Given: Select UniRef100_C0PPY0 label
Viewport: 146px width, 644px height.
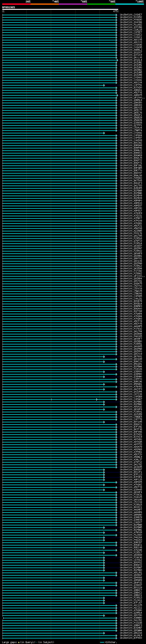Looking at the screenshot, I should (x=131, y=379).
